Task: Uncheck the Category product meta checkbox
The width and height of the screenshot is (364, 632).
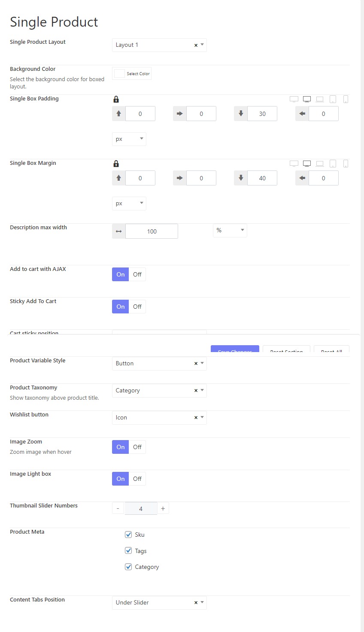Action: point(128,567)
